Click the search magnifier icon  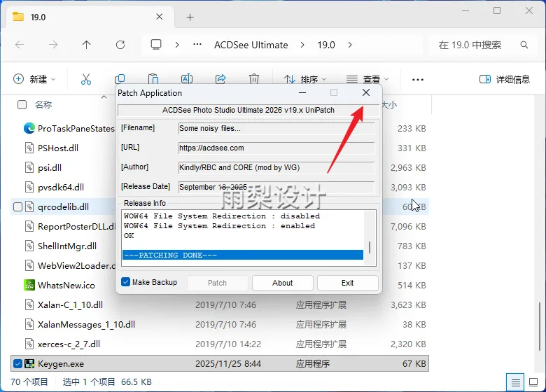coord(524,45)
